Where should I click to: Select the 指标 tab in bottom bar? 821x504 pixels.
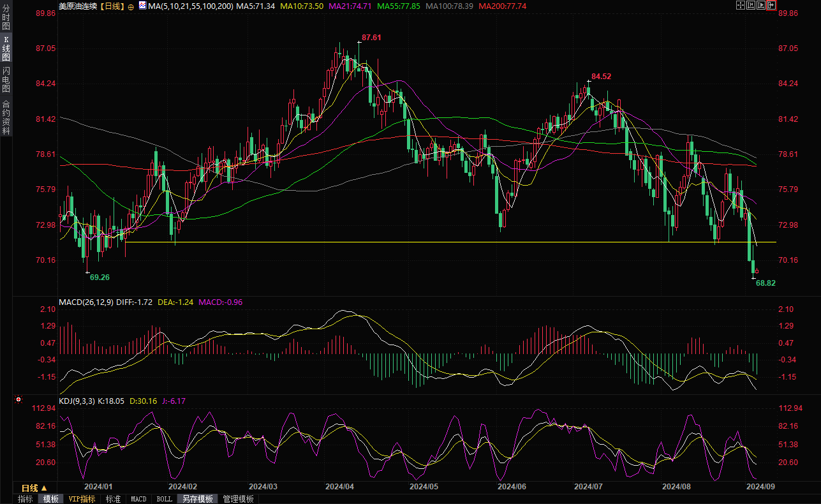pos(26,499)
